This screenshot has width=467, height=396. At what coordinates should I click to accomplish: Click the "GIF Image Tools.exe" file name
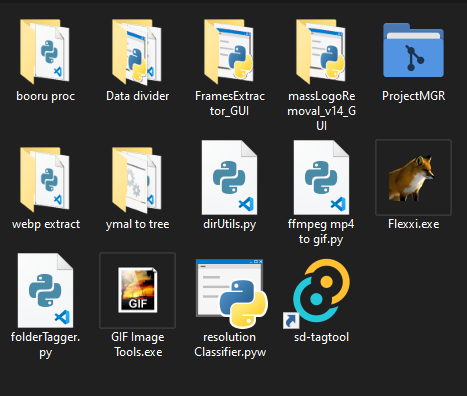(138, 345)
